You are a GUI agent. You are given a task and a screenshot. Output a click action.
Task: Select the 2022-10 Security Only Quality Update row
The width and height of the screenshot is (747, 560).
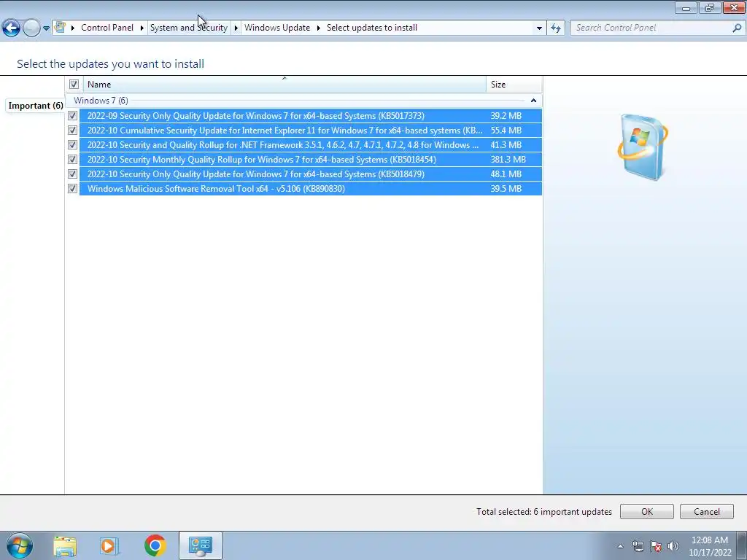coord(311,174)
